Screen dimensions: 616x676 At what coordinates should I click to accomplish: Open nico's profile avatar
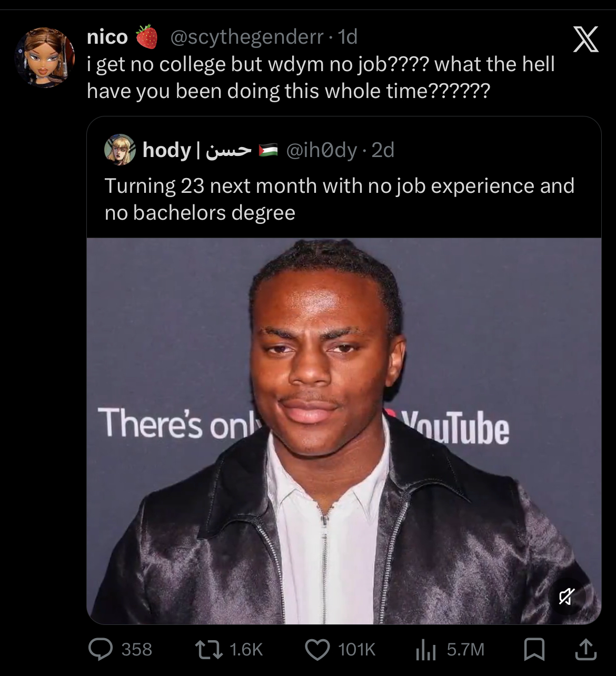tap(44, 57)
